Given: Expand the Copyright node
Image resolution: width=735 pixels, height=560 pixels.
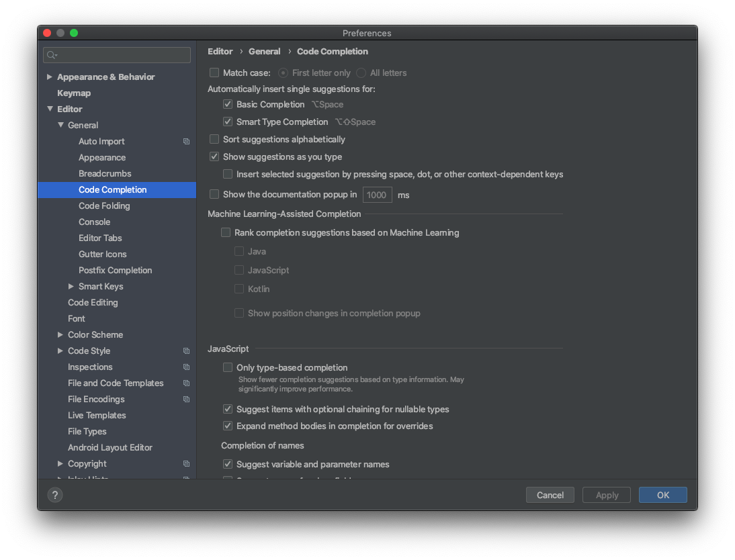Looking at the screenshot, I should click(x=60, y=464).
